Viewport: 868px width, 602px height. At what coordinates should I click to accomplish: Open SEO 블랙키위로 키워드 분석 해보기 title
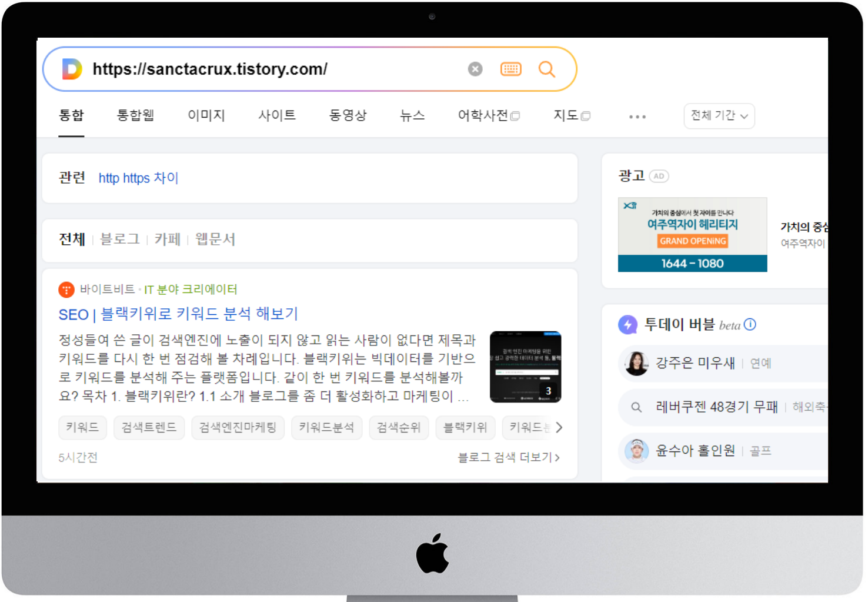click(178, 314)
